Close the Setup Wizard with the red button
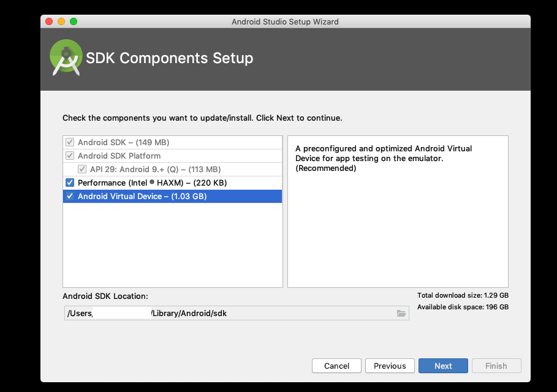The height and width of the screenshot is (392, 557). click(x=49, y=21)
